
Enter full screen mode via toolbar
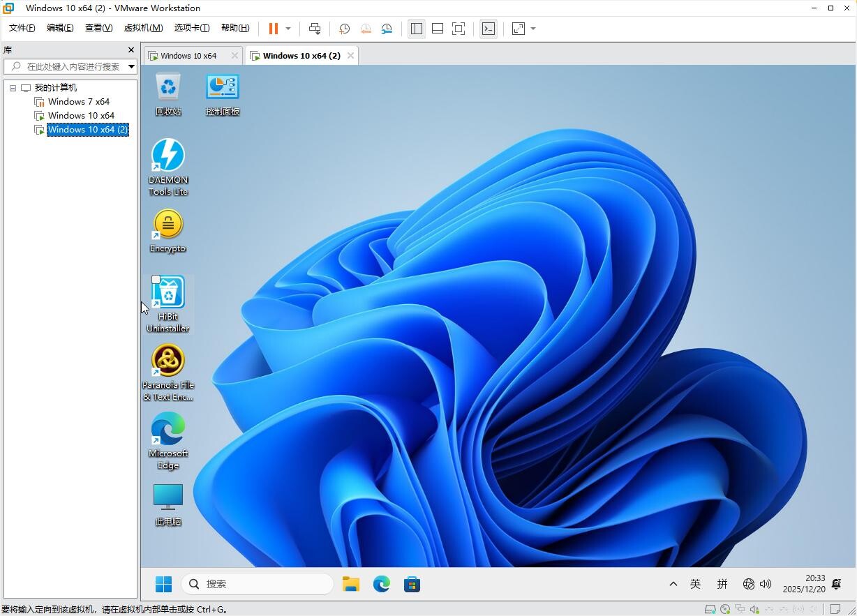pyautogui.click(x=459, y=29)
